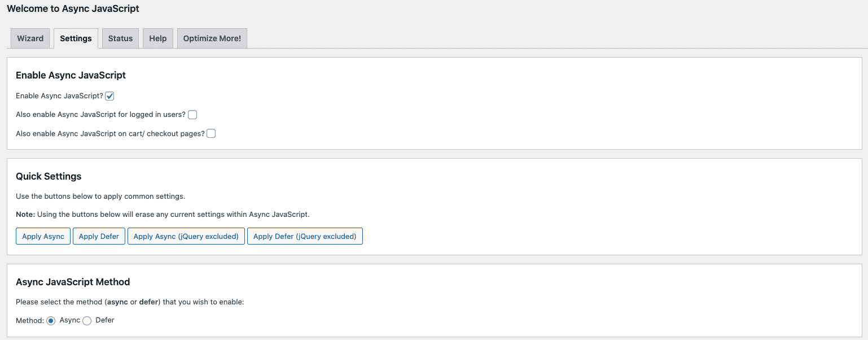Open the Optimize More! tab
Viewport: 868px width, 340px height.
(212, 38)
